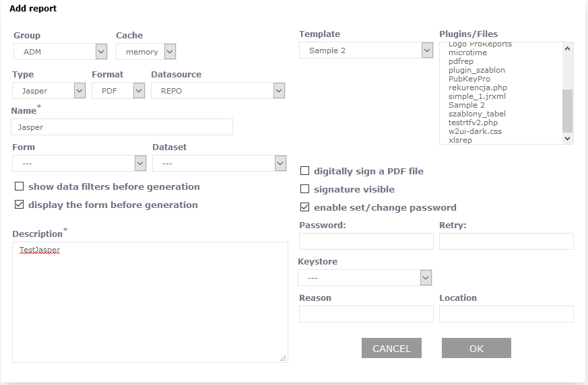Click the Plugins/Files scrollbar down arrow
Screen dimensions: 588x385
(567, 138)
